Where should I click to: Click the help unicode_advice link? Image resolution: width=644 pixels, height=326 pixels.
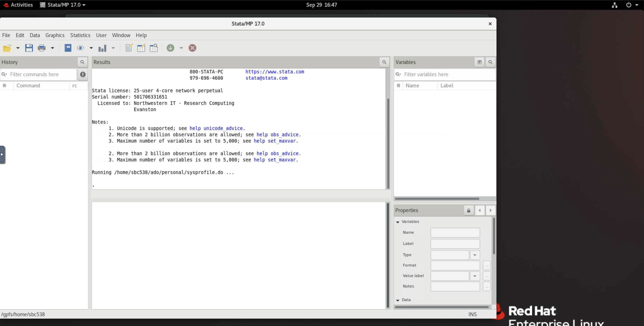(x=216, y=128)
